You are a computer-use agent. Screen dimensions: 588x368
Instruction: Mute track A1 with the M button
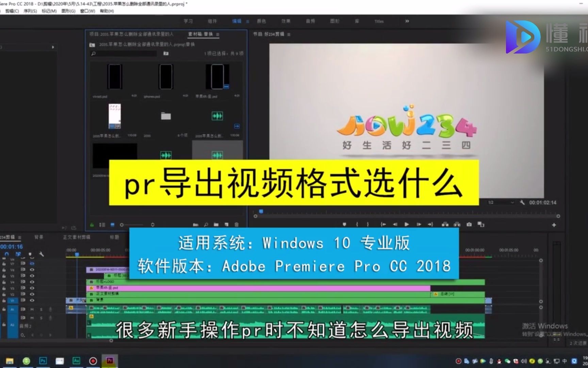32,310
